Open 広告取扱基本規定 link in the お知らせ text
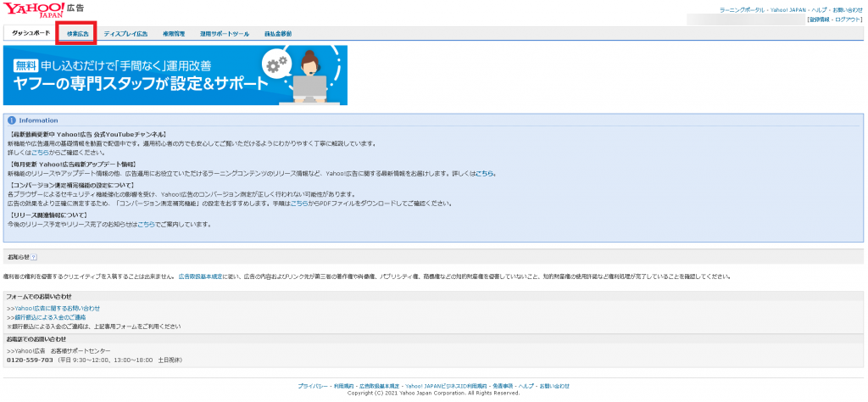The image size is (868, 402). 200,276
